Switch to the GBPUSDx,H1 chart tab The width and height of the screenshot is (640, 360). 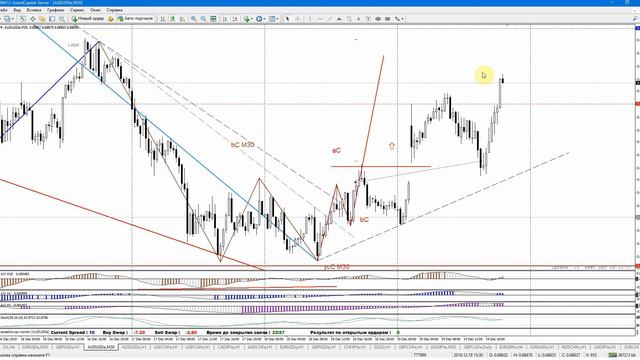68,347
